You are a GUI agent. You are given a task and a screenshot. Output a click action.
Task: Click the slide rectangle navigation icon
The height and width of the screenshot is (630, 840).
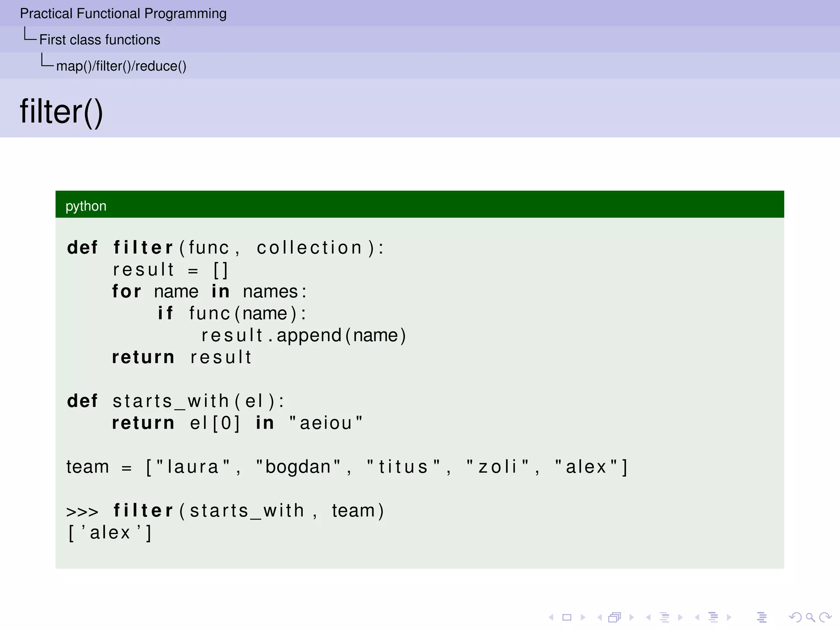coord(567,617)
